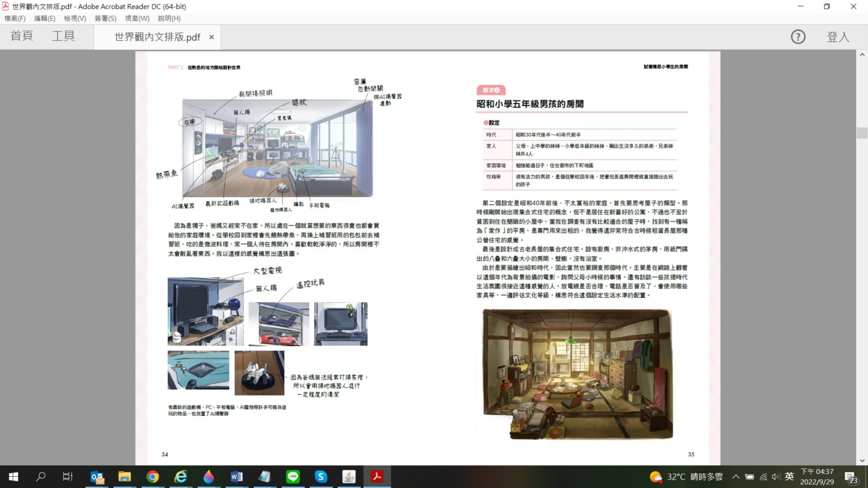
Task: Open Outlook from the taskbar
Action: 97,477
